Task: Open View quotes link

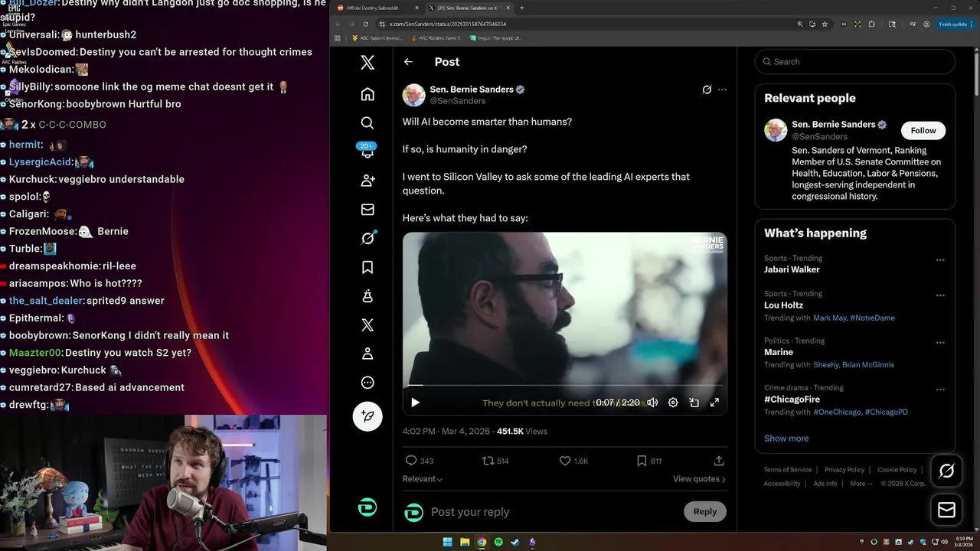Action: (699, 479)
